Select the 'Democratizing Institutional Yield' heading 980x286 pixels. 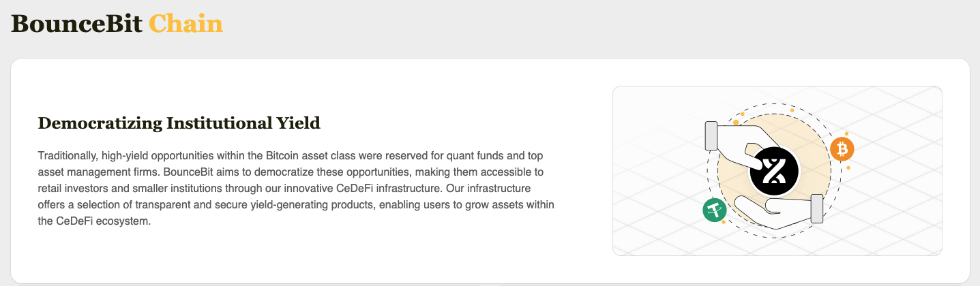[x=179, y=123]
